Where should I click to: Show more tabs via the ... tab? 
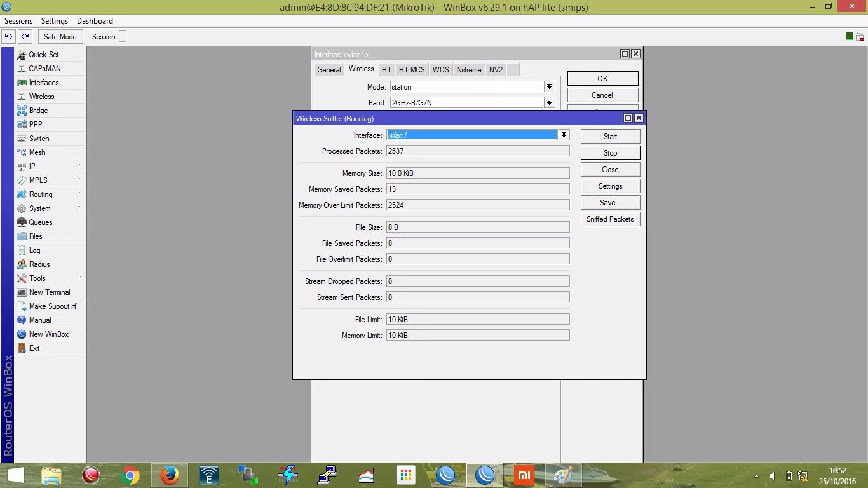click(x=513, y=70)
